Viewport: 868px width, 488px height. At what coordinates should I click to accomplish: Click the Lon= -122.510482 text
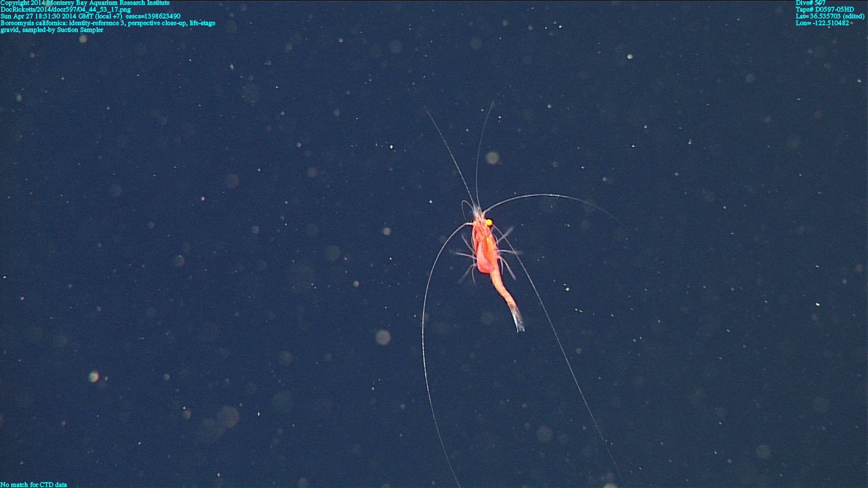click(x=822, y=23)
